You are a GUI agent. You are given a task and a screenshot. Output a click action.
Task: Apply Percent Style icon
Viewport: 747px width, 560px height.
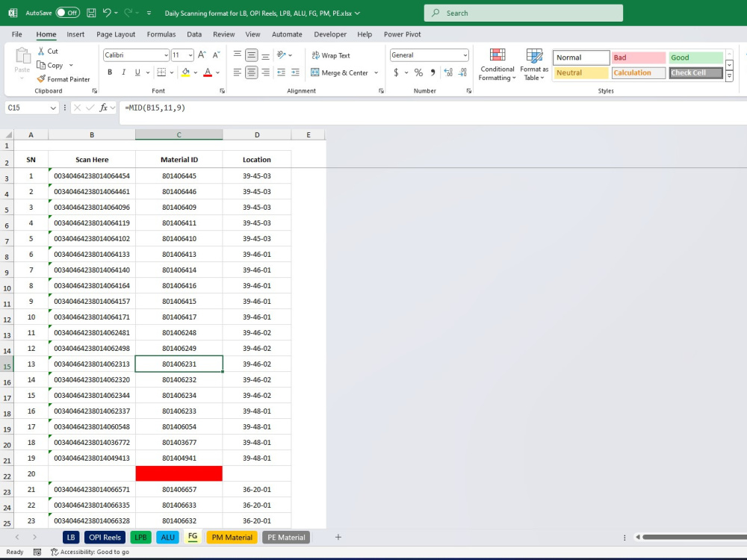coord(418,72)
